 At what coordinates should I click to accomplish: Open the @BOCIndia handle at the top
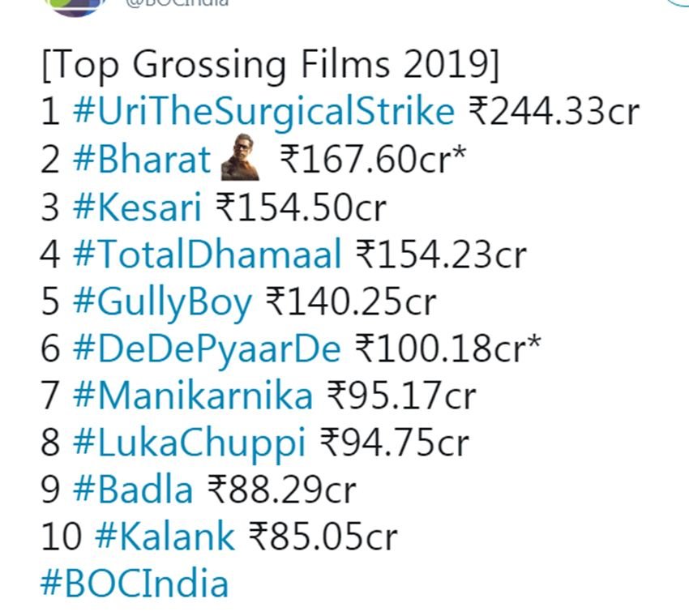click(x=177, y=3)
